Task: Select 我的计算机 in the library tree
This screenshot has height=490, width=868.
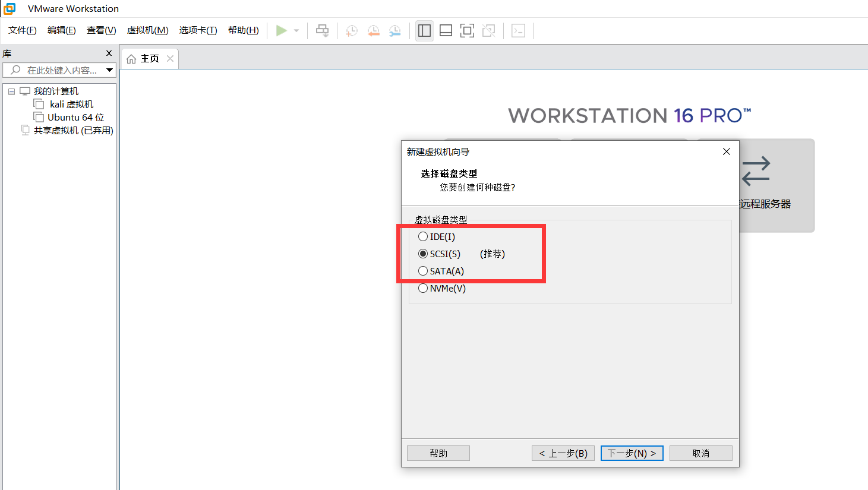Action: coord(56,91)
